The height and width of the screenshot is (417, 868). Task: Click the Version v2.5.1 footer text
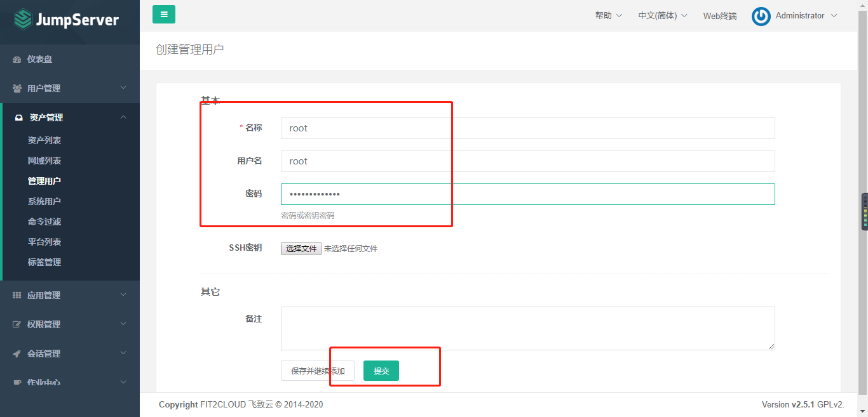coord(803,404)
